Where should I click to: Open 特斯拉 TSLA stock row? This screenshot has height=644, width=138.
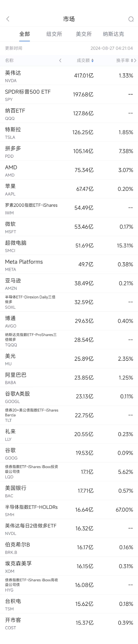69,132
